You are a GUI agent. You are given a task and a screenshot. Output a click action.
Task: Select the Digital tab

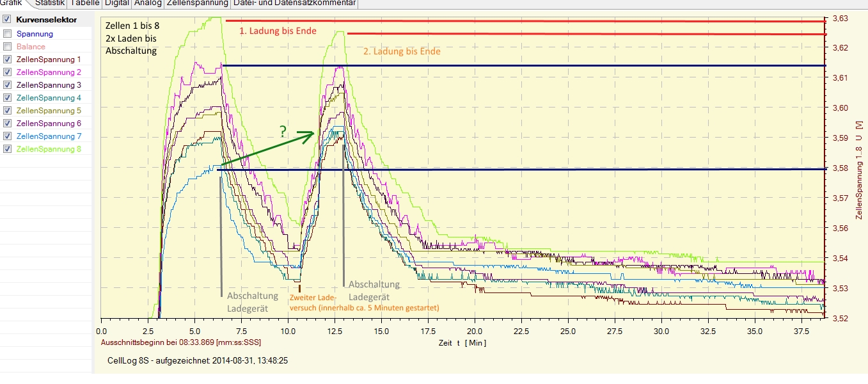117,3
